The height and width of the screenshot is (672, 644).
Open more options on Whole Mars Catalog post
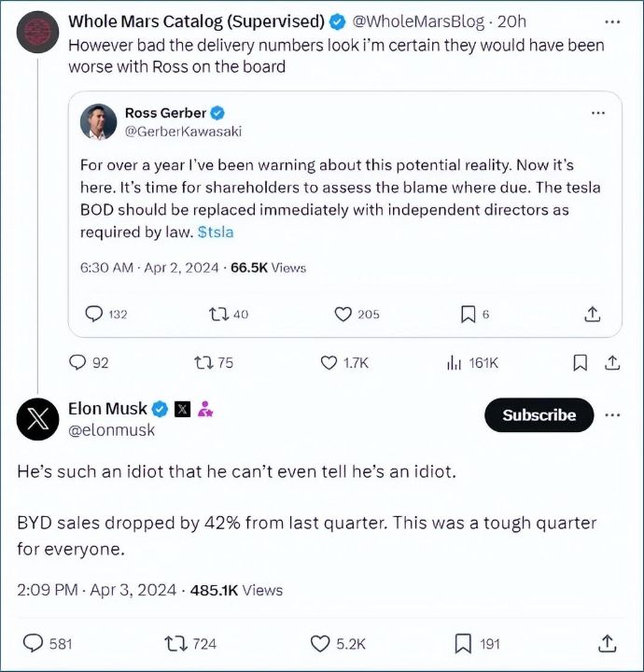coord(612,21)
